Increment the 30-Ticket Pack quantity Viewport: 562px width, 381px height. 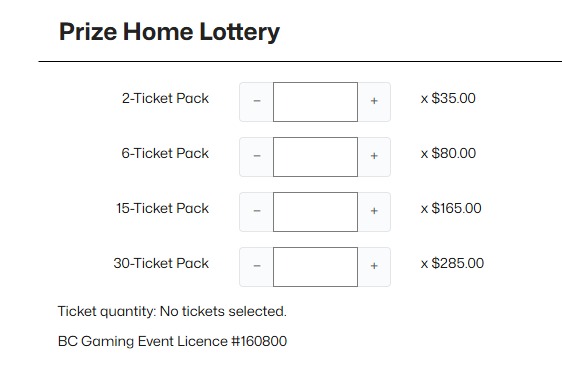[x=374, y=267]
